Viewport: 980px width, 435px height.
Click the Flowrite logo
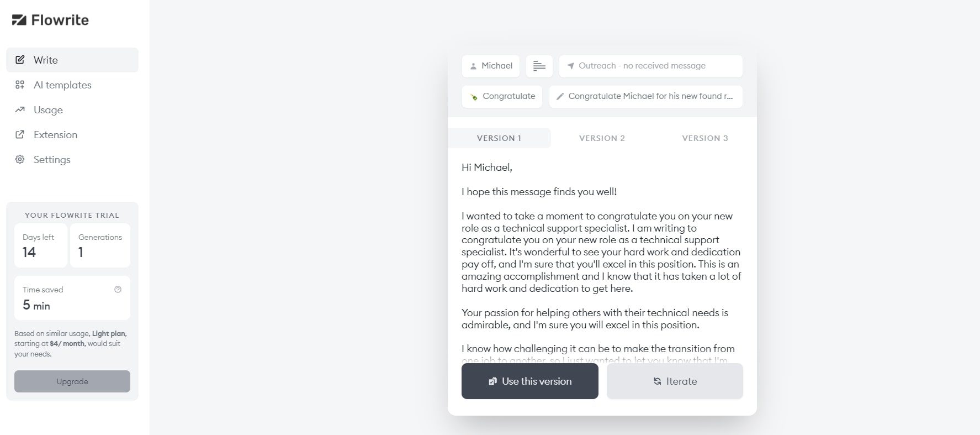click(49, 20)
